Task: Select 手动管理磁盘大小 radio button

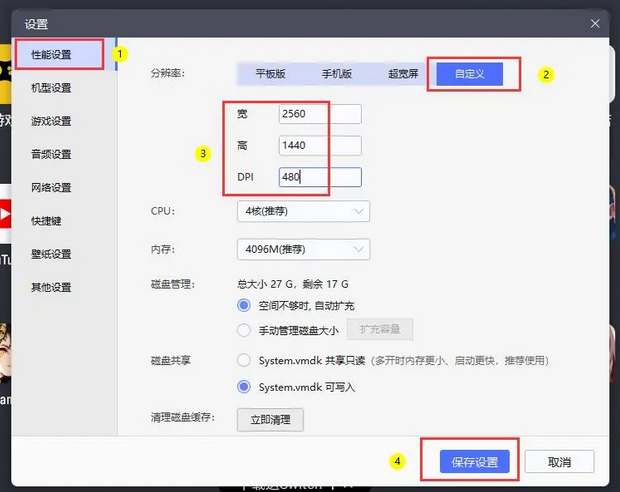Action: point(244,330)
